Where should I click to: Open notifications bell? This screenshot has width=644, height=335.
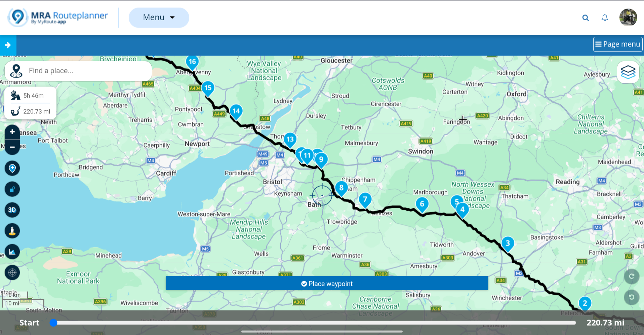pyautogui.click(x=605, y=18)
